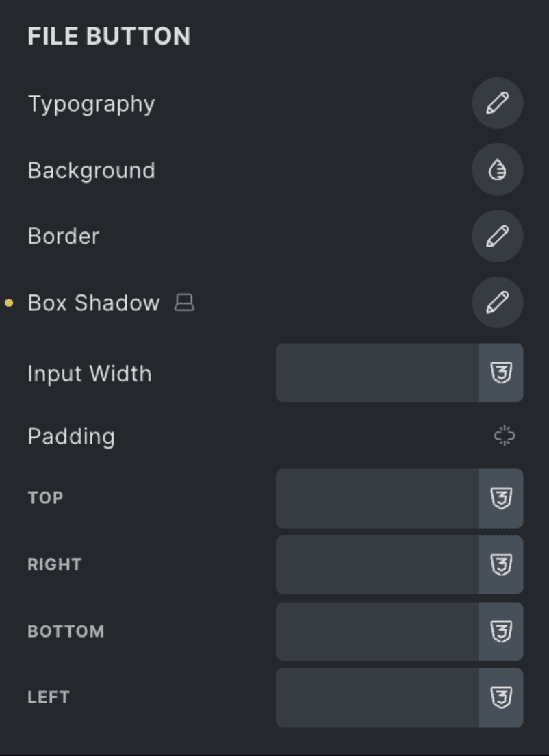Viewport: 549px width, 756px height.
Task: Click the FILE BUTTON section heading
Action: tap(109, 36)
